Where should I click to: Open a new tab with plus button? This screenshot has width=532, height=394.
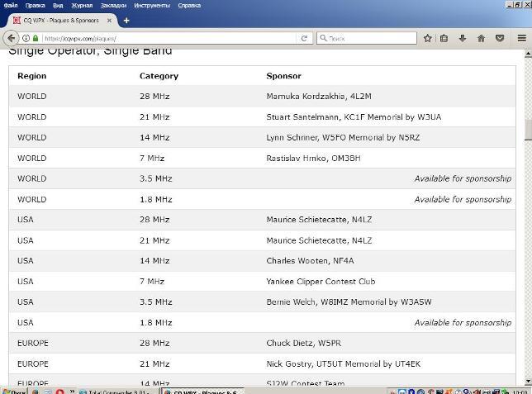(126, 20)
